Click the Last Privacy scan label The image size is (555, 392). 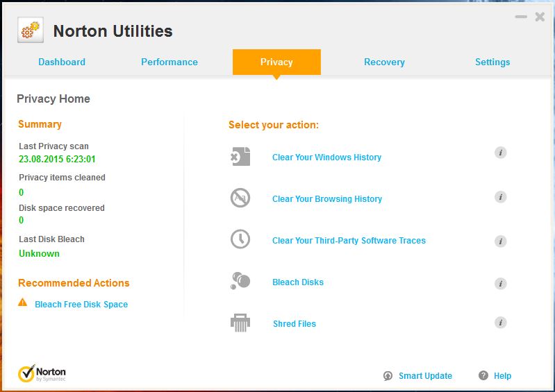click(x=53, y=146)
